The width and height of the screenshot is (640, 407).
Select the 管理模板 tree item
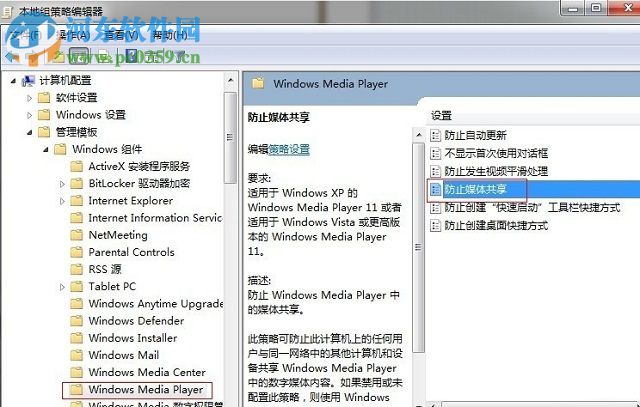(76, 132)
